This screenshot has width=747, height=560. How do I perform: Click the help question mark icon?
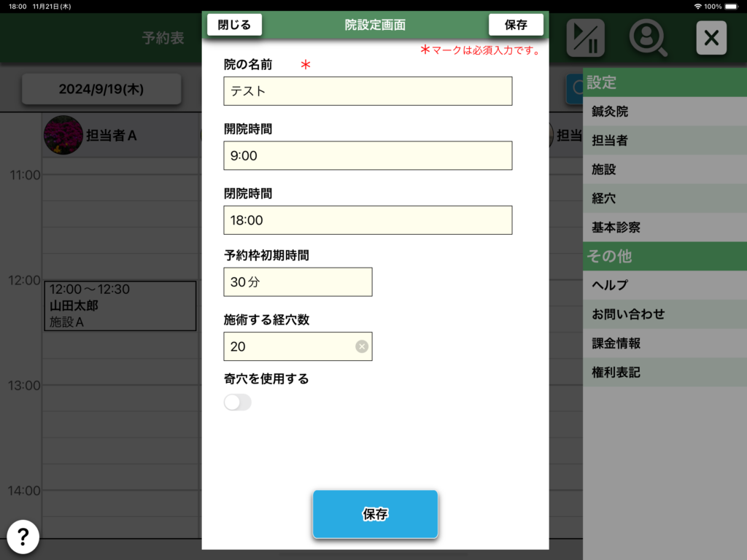(23, 537)
